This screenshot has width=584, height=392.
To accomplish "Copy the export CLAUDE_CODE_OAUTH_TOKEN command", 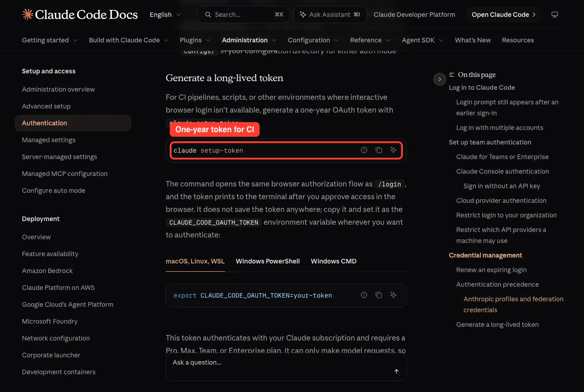I will pyautogui.click(x=379, y=295).
